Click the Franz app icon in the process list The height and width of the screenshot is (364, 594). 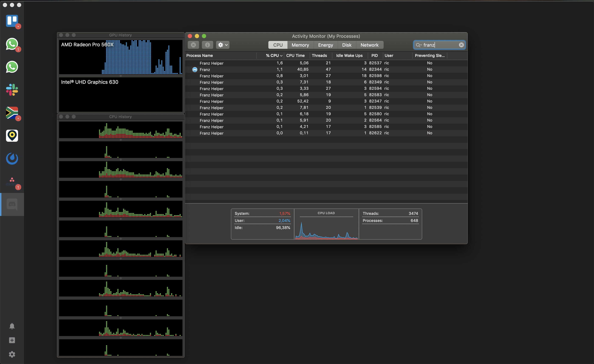pos(195,70)
